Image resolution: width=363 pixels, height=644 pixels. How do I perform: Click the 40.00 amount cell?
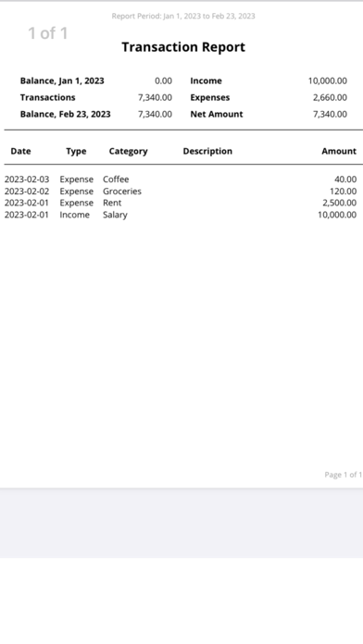tap(345, 180)
